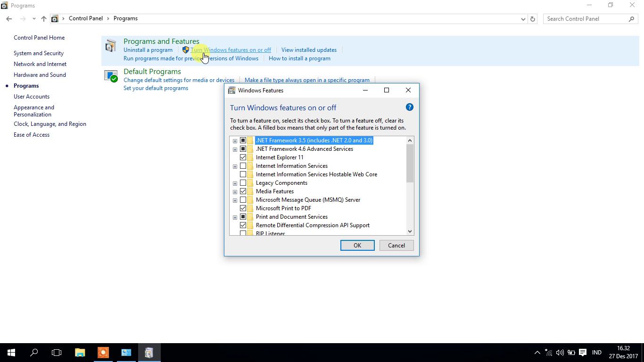This screenshot has height=362, width=644.
Task: Go to User Accounts
Action: tap(32, 97)
